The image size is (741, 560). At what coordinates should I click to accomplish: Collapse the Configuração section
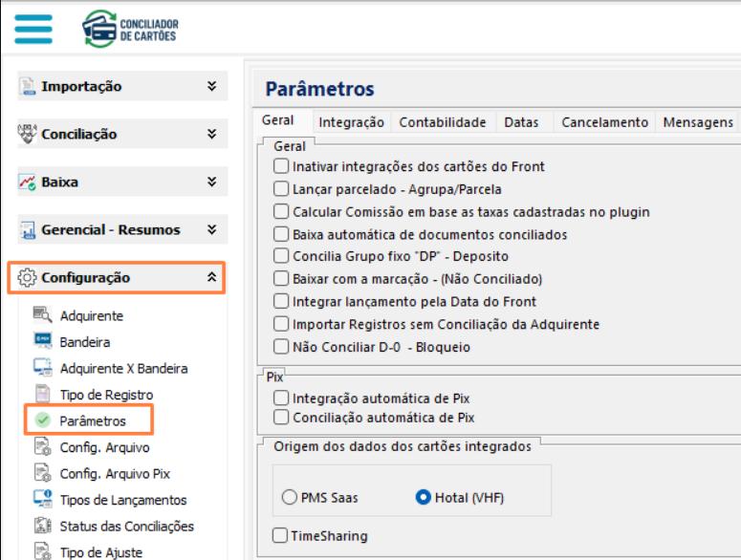click(x=211, y=277)
